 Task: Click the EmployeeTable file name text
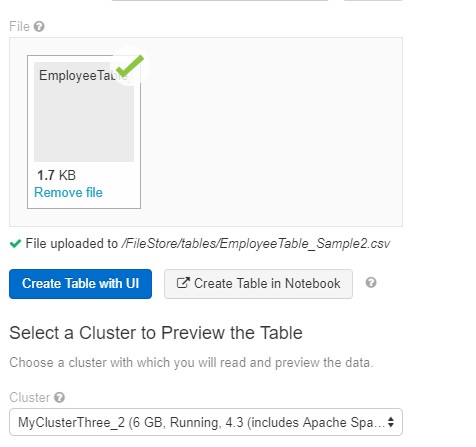click(x=78, y=76)
